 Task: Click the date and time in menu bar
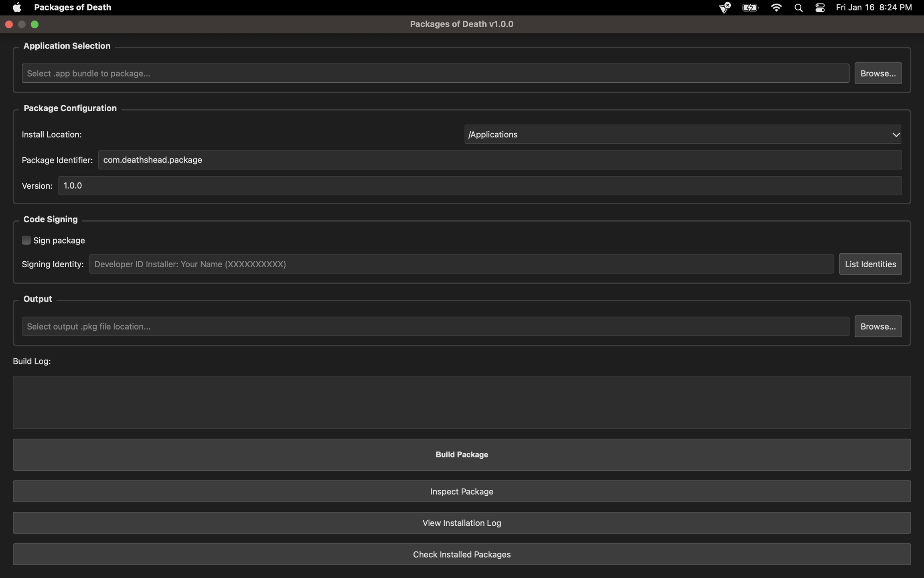pos(873,7)
